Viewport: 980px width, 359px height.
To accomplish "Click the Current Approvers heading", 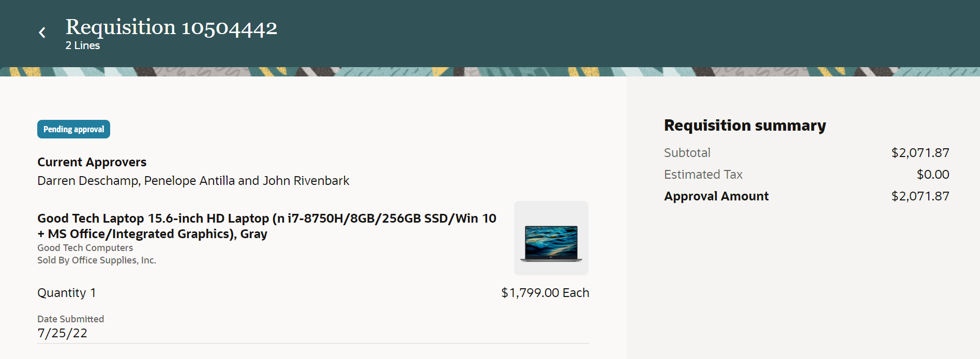I will tap(92, 162).
